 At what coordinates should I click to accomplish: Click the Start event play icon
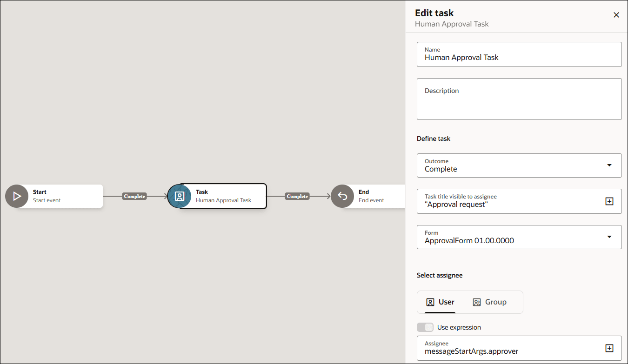16,196
